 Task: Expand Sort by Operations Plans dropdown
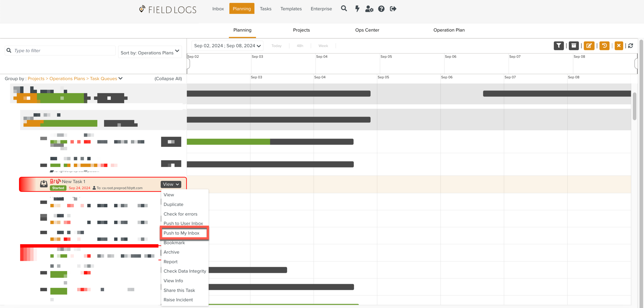point(150,52)
